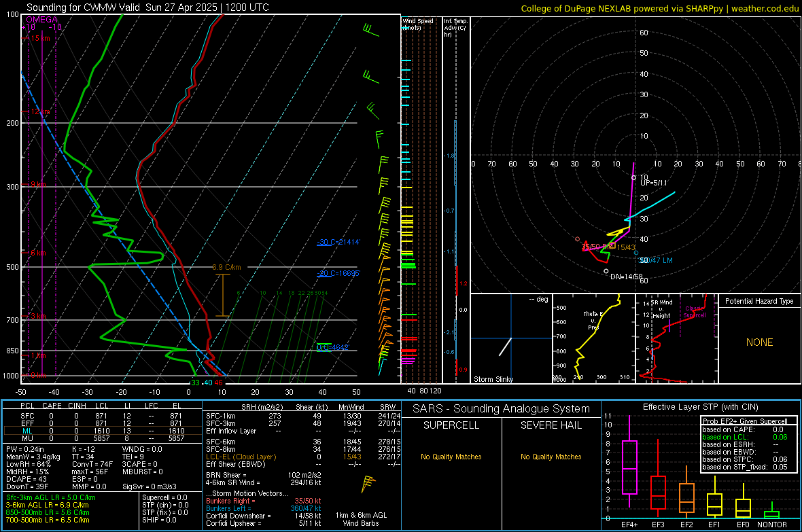This screenshot has width=802, height=532.
Task: Click the Theta-E v. Pres inset label
Action: click(x=593, y=320)
